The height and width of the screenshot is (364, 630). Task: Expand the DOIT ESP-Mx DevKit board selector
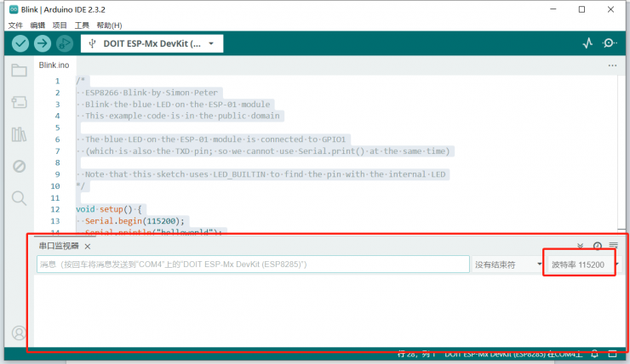point(152,43)
